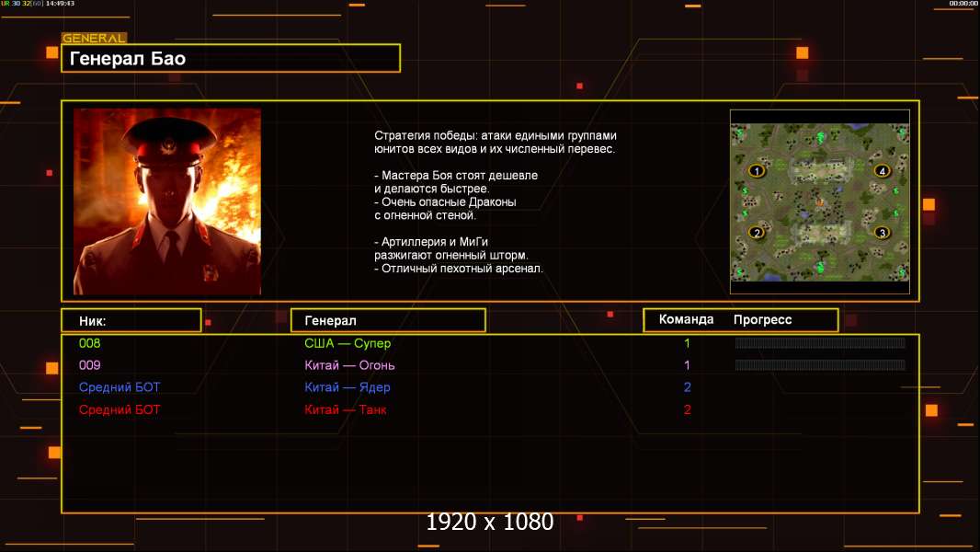The image size is (980, 552).
Task: Select player 009 in the list
Action: [89, 365]
